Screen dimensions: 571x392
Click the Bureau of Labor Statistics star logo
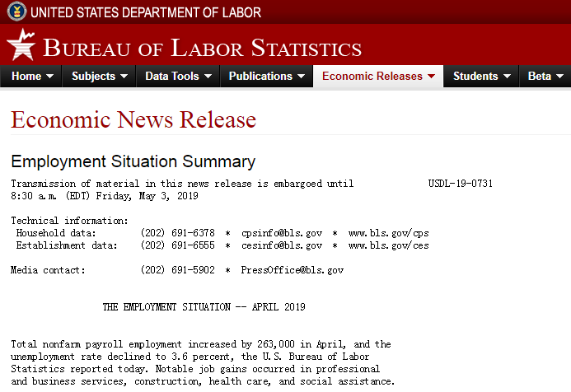(21, 44)
